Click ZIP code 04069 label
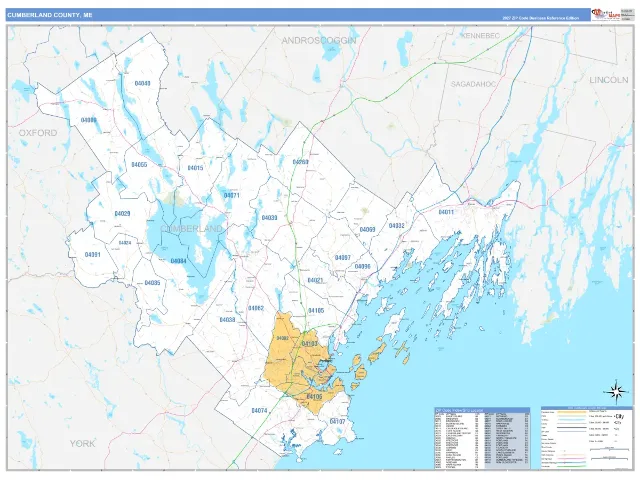 [367, 230]
